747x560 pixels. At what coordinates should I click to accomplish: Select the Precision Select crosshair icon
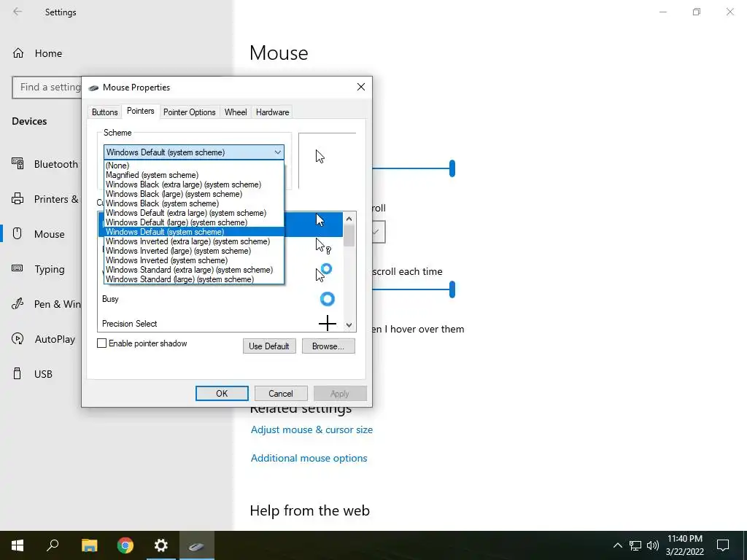point(328,323)
